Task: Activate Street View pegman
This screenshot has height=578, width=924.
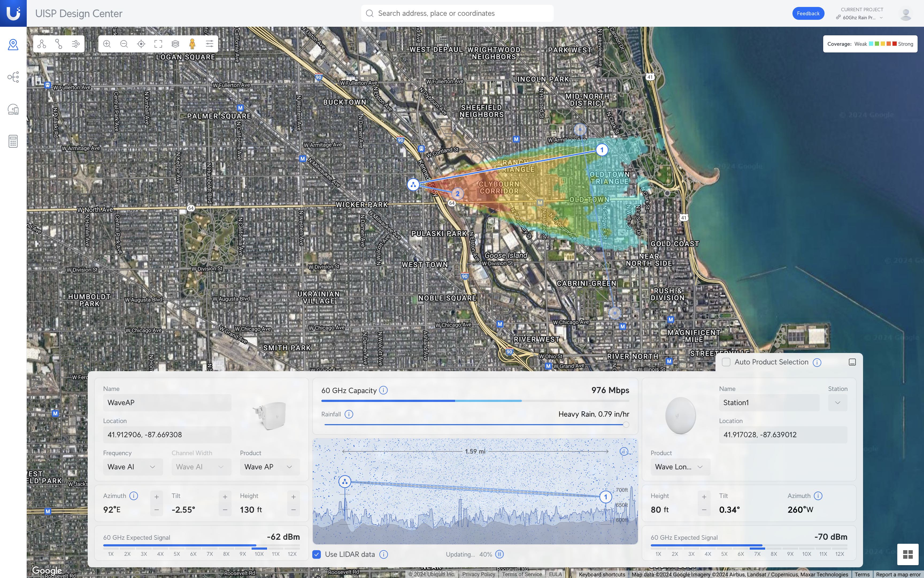Action: point(192,44)
